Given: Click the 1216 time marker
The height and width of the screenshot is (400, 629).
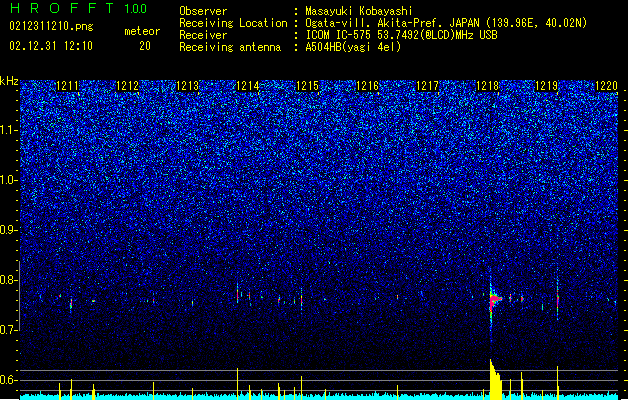Looking at the screenshot, I should [x=367, y=86].
